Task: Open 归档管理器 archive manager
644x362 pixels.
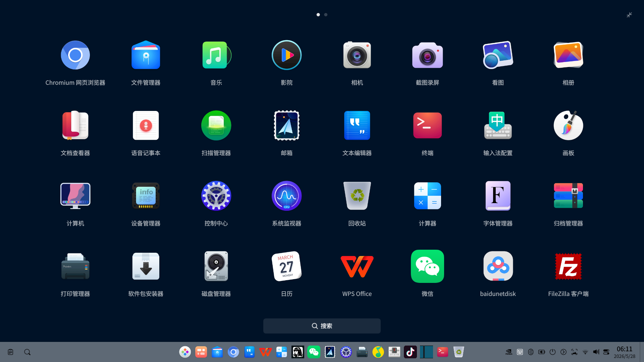Action: [568, 196]
